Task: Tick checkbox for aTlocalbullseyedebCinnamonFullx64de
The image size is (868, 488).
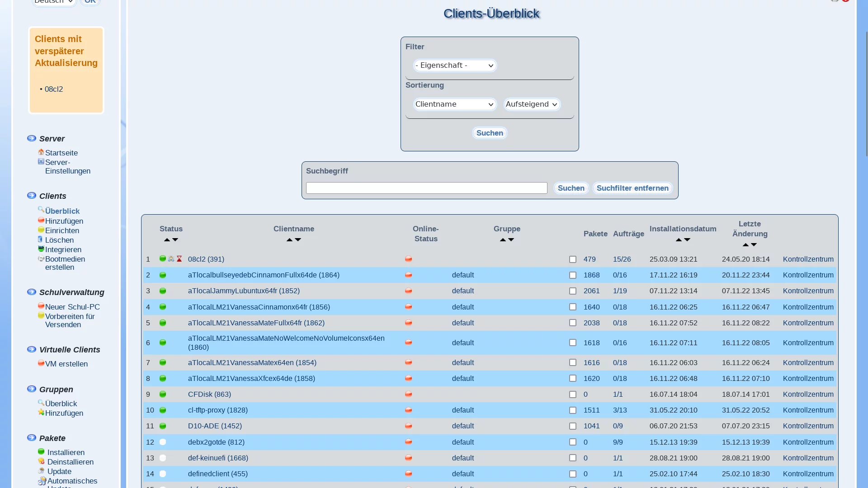Action: (x=573, y=275)
